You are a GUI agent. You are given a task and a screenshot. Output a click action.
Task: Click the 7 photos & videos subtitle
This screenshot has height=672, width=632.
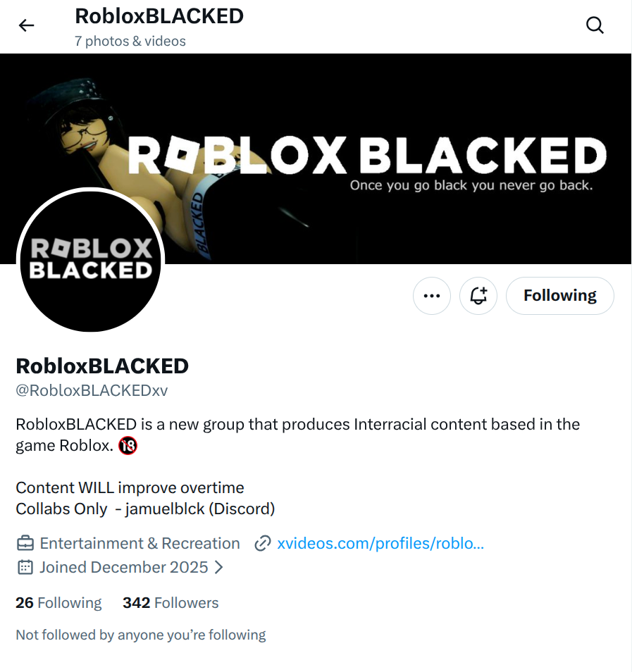(x=130, y=41)
